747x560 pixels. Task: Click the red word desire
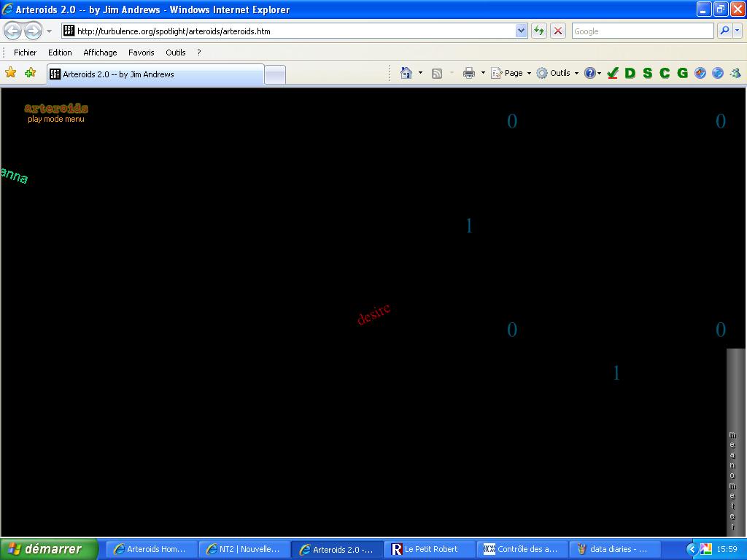[374, 314]
